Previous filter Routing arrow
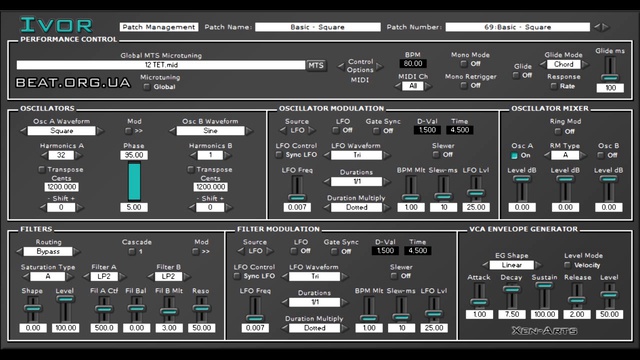The height and width of the screenshot is (360, 640). point(19,252)
